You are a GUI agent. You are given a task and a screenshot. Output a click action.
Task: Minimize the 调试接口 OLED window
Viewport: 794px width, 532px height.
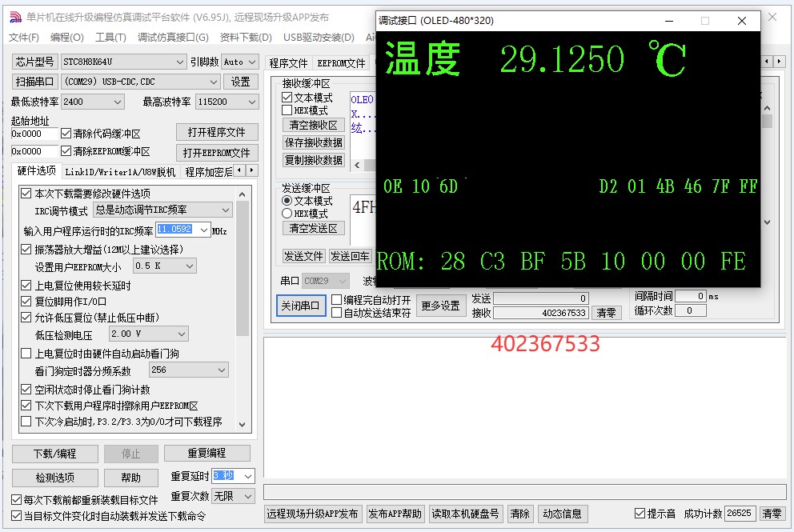coord(669,21)
